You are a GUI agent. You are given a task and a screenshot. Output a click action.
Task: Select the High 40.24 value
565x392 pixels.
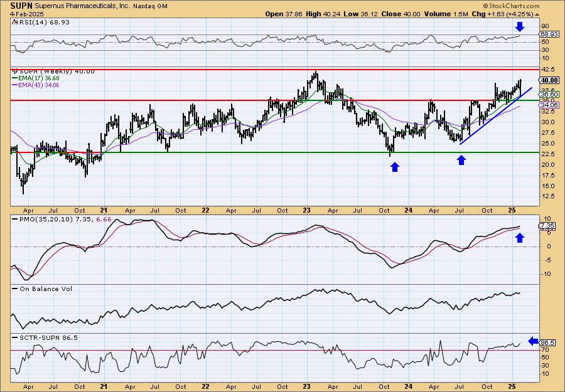322,14
